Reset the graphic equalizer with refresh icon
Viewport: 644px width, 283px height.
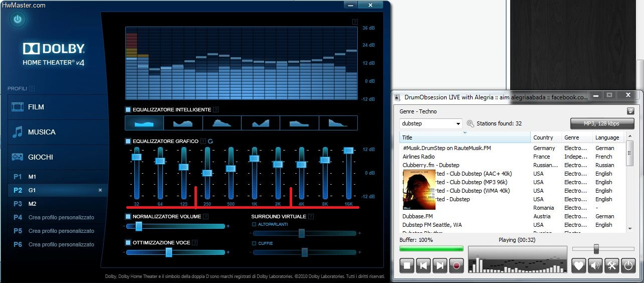(211, 141)
